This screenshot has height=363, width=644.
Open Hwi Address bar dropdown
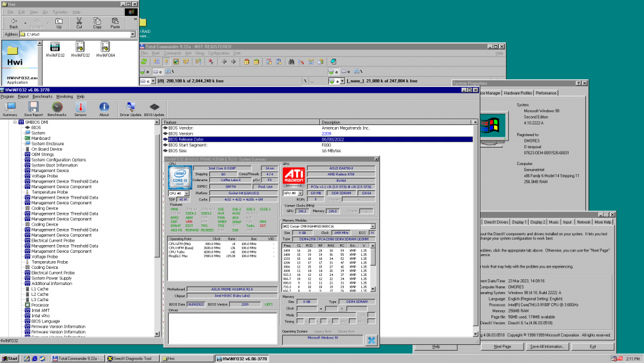(x=133, y=35)
